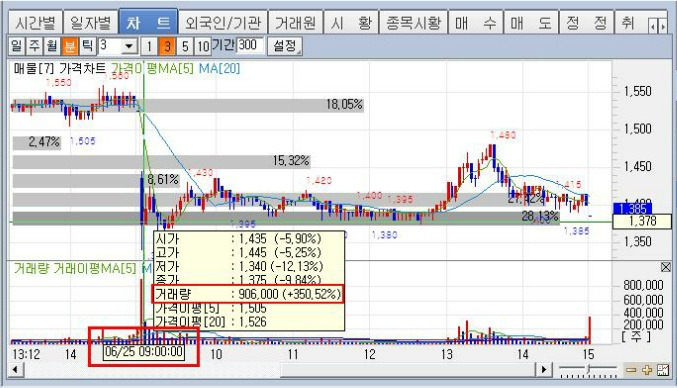Click the 8,61% volume profile label
Screen dimensions: 677x388
[x=163, y=180]
